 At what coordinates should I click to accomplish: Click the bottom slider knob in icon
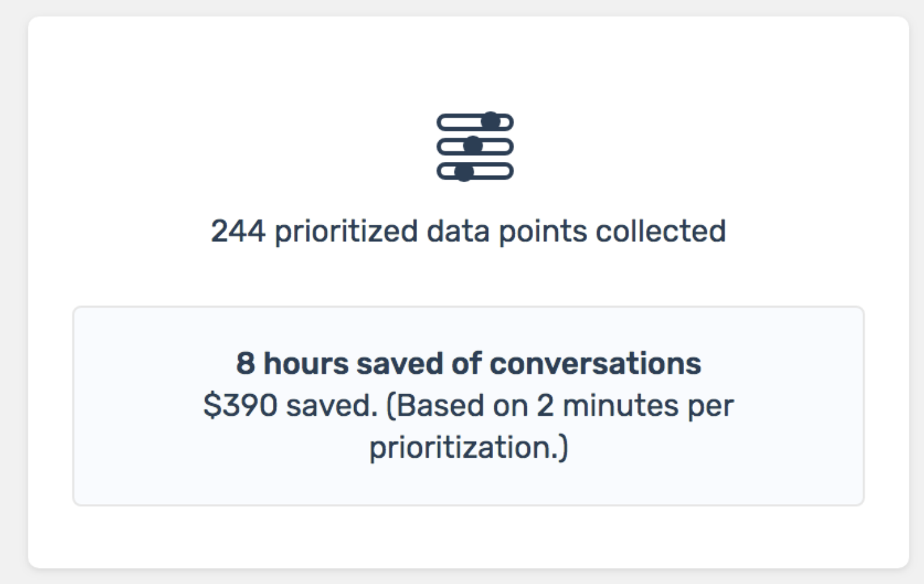click(465, 172)
